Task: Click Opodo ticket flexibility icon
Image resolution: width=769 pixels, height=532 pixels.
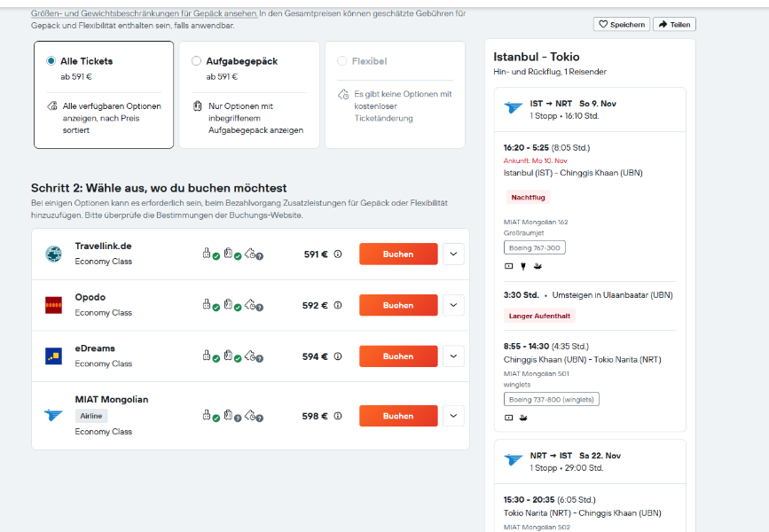Action: 254,304
